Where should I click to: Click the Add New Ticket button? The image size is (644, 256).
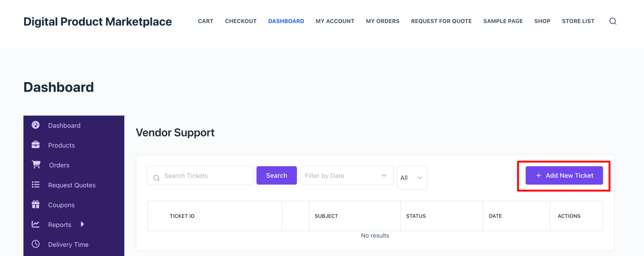point(564,175)
